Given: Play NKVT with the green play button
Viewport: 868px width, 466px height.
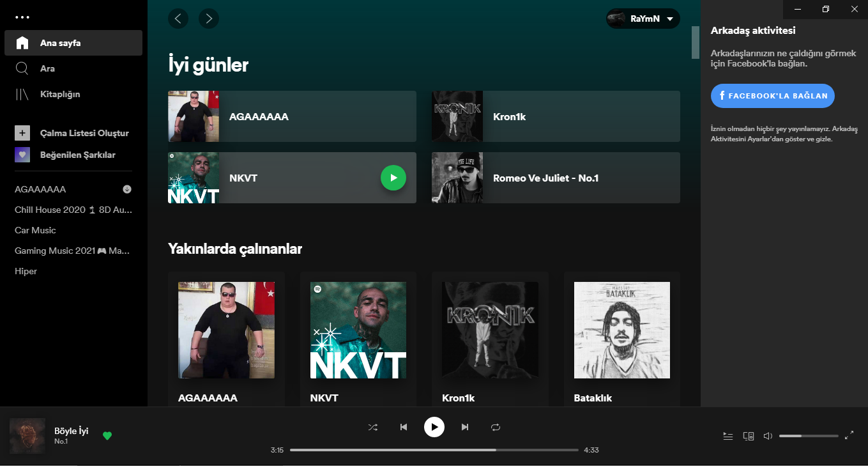Looking at the screenshot, I should click(x=393, y=178).
